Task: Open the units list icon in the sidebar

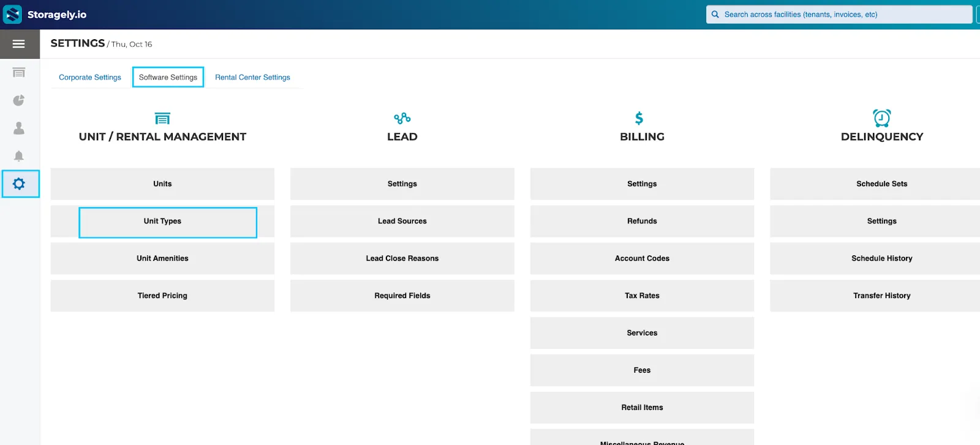Action: [x=19, y=73]
